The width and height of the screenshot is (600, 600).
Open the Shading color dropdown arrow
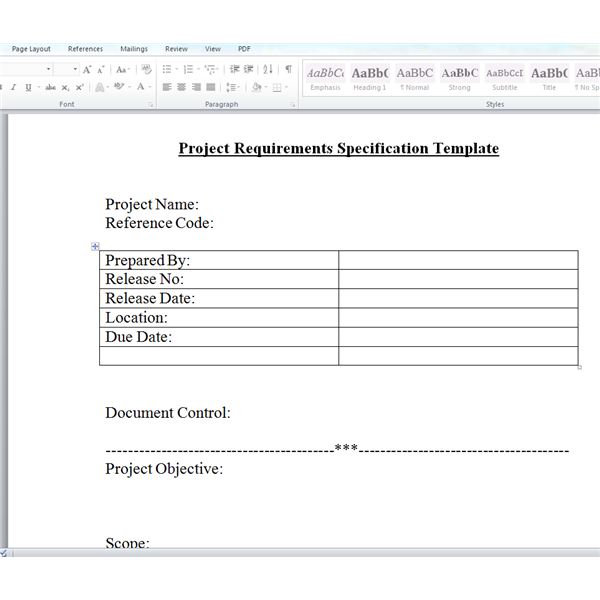click(266, 87)
